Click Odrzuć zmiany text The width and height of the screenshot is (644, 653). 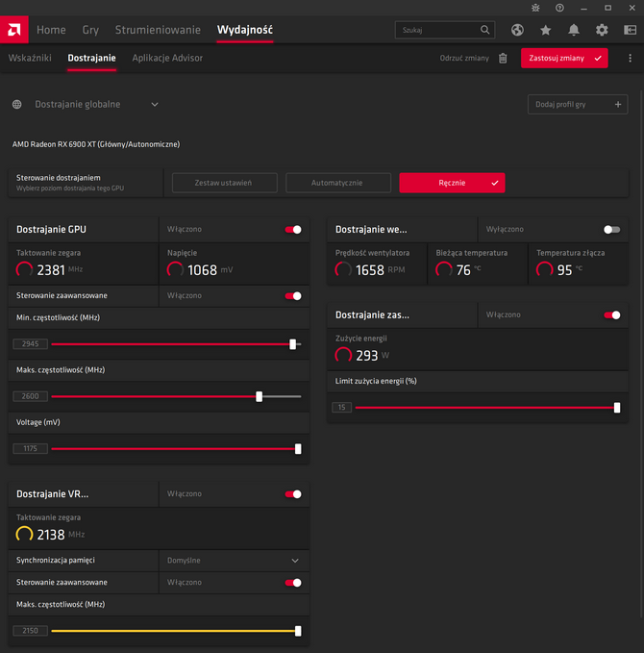464,58
